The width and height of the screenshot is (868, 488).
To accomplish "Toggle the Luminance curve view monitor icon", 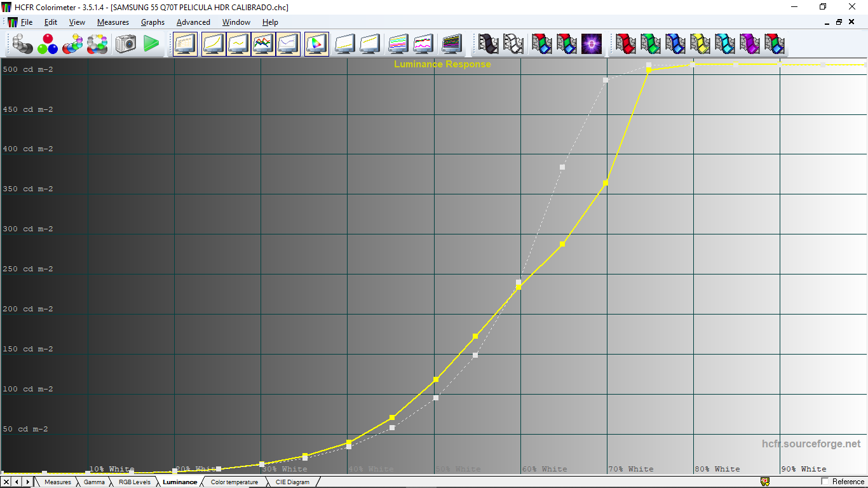I will [x=214, y=44].
